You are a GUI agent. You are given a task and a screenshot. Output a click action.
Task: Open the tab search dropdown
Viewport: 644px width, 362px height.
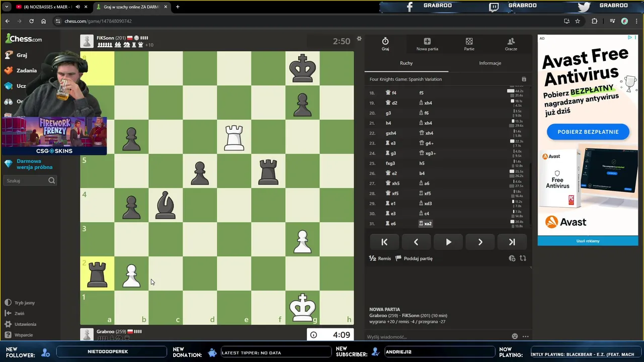[7, 7]
